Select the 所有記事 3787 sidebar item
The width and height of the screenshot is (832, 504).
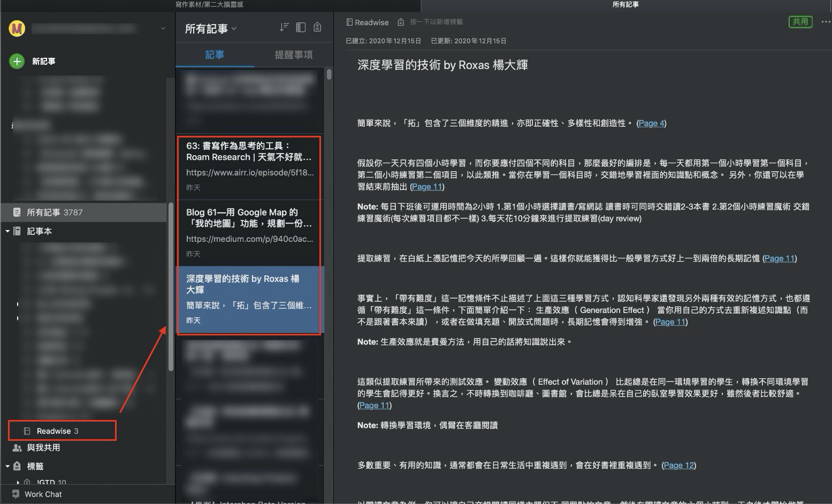(84, 212)
